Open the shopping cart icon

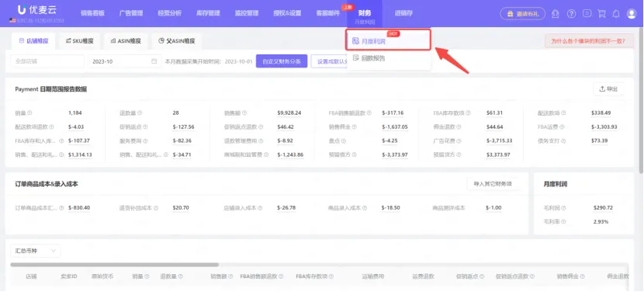(601, 13)
